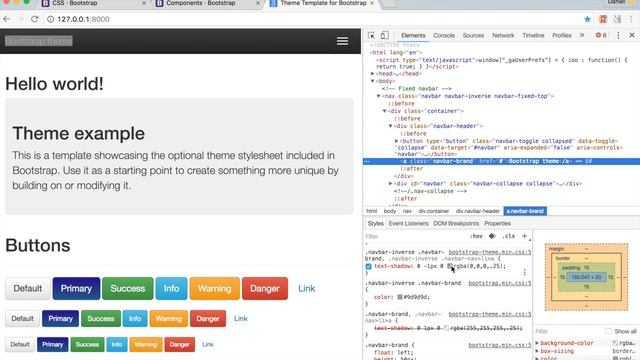Collapse the div navbar-header node
The image size is (640, 360).
pos(390,126)
